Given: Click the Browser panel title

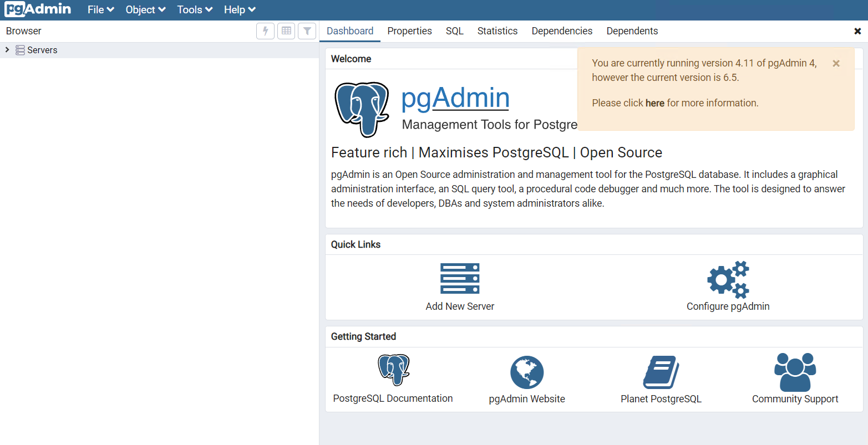Looking at the screenshot, I should pyautogui.click(x=24, y=31).
